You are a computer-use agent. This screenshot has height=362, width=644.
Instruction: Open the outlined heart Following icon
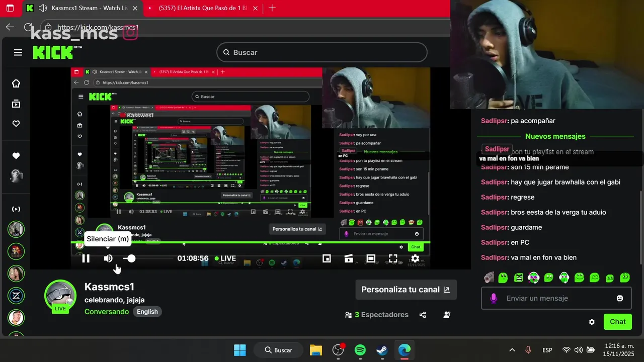click(x=16, y=124)
